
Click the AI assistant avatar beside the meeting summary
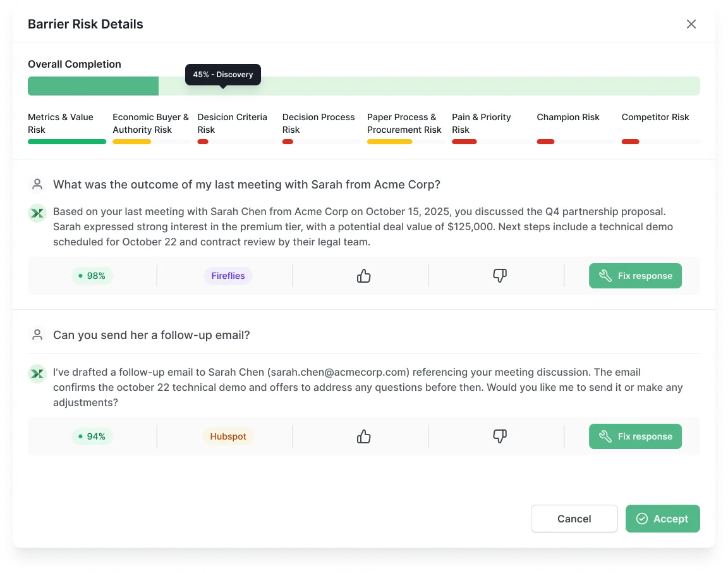(x=37, y=213)
